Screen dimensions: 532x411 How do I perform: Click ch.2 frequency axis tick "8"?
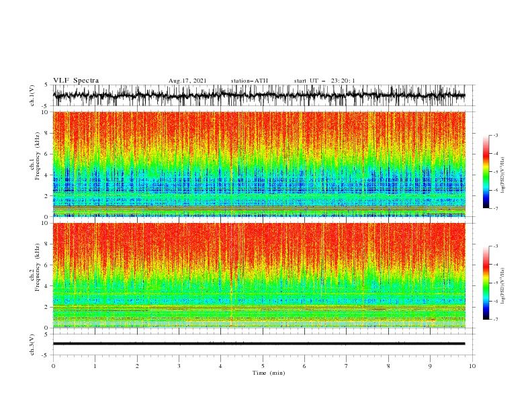click(x=47, y=244)
